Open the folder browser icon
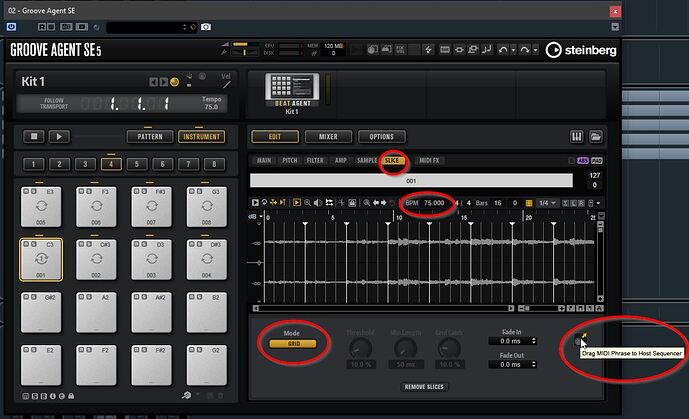 [595, 137]
